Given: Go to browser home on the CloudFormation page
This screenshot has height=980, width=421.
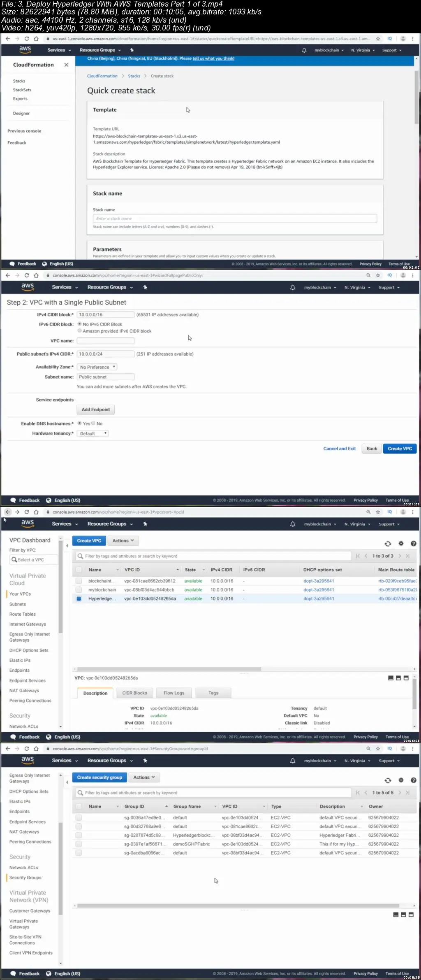Looking at the screenshot, I should (36, 39).
